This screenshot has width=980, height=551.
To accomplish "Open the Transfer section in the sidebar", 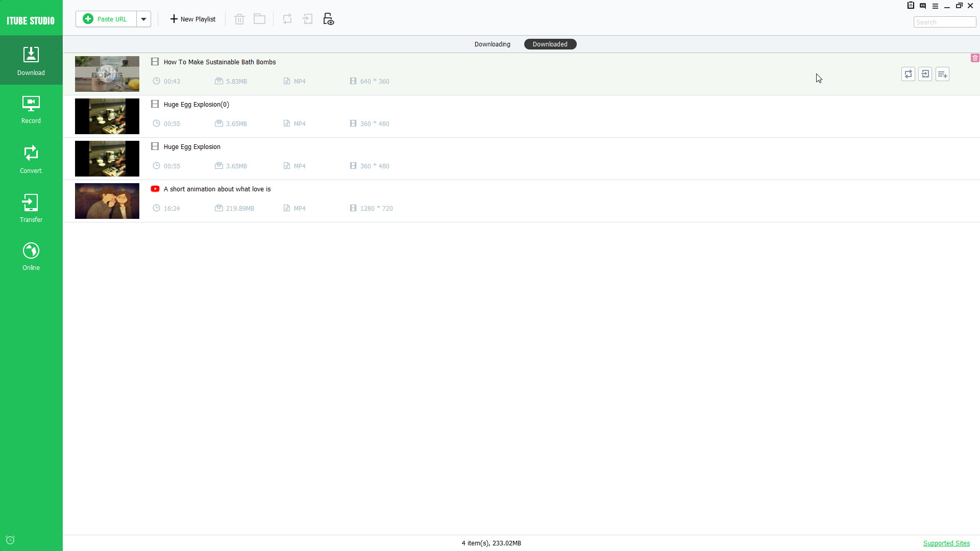I will pos(31,207).
